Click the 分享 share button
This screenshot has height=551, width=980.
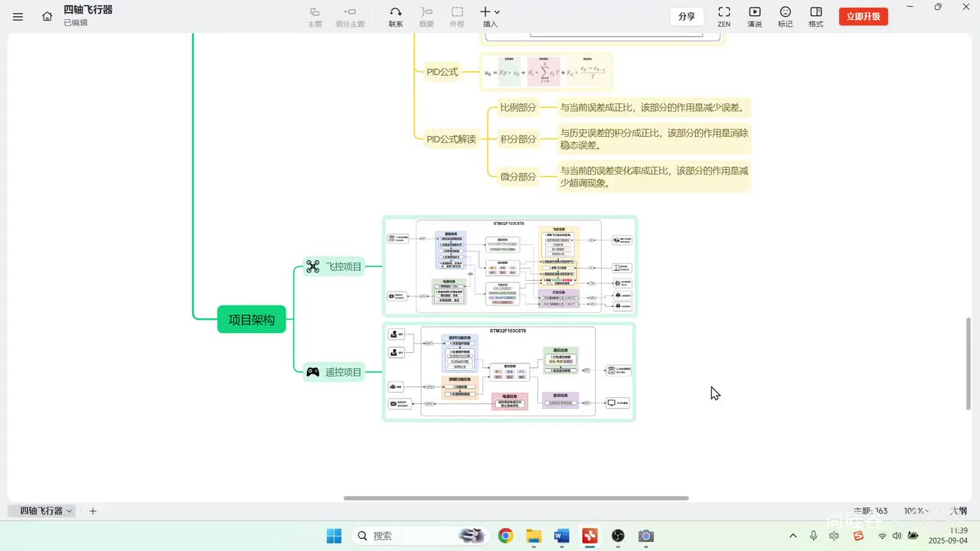687,16
